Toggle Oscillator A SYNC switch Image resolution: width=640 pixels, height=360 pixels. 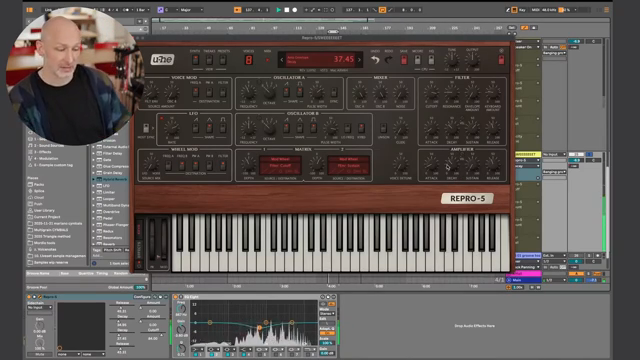333,92
